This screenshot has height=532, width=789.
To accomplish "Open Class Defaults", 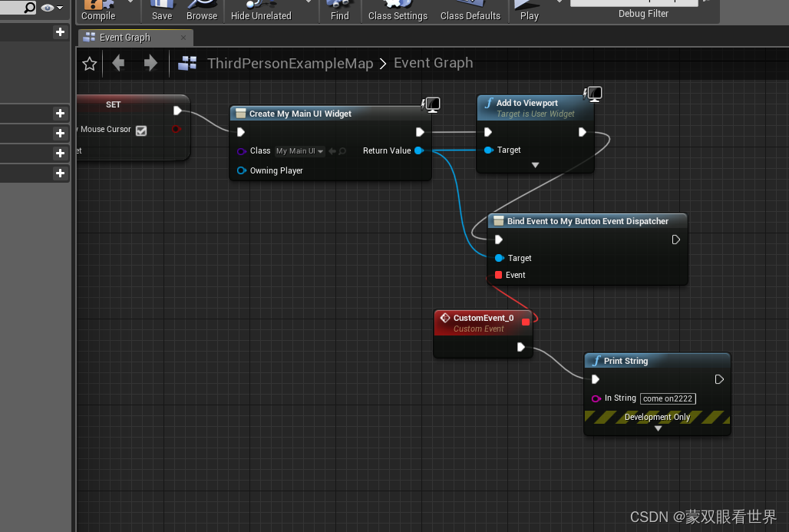I will 470,11.
